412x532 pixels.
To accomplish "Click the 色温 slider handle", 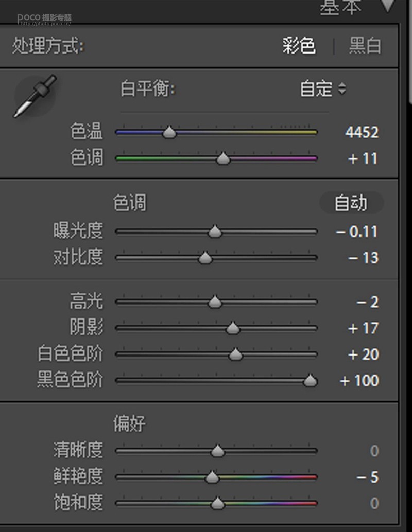I will pyautogui.click(x=169, y=133).
